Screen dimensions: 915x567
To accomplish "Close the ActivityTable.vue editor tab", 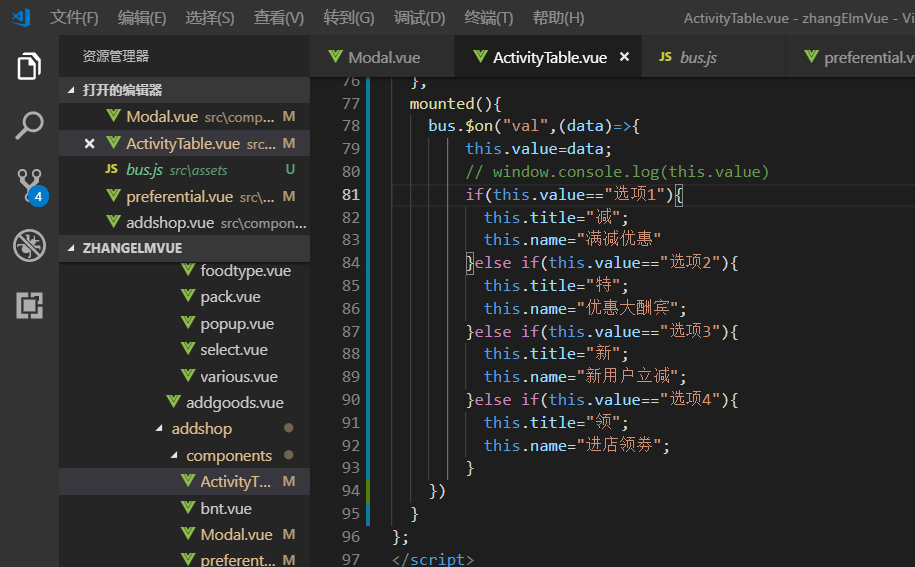I will 624,57.
